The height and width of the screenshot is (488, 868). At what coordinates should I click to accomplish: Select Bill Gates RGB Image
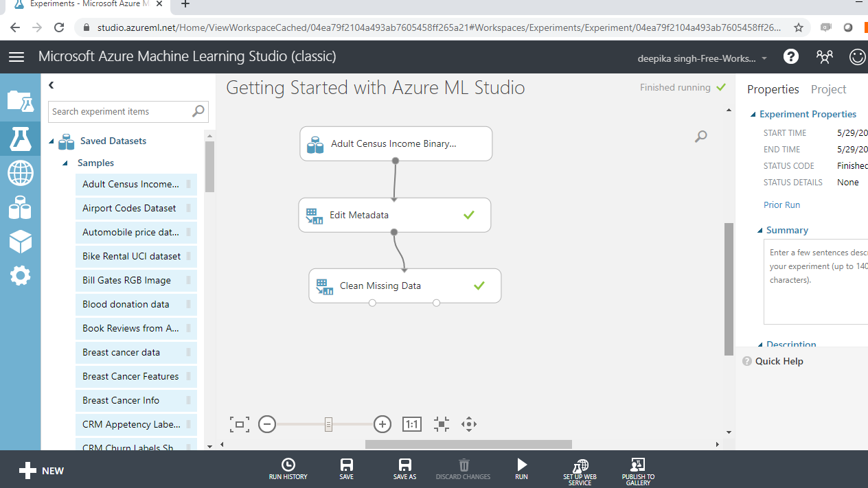[x=136, y=280]
